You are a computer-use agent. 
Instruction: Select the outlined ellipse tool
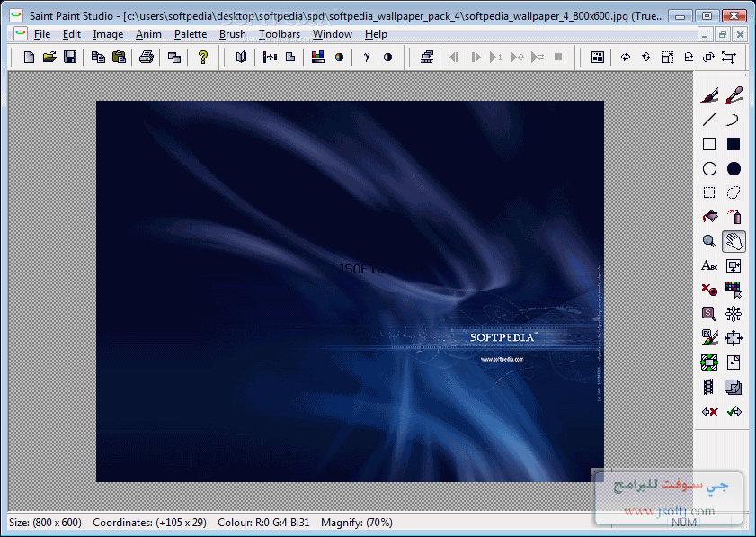coord(709,168)
